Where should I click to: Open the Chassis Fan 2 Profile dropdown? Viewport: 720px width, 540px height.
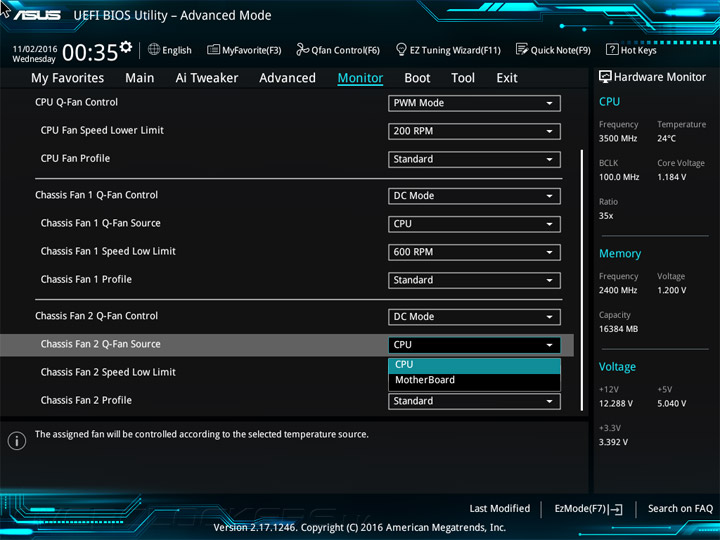474,401
